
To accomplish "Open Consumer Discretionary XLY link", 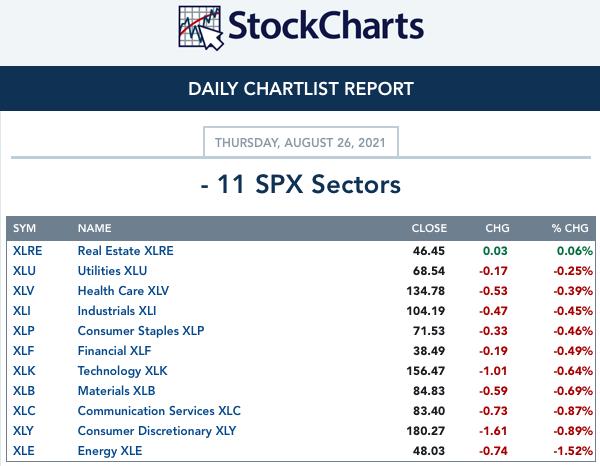I will [157, 431].
